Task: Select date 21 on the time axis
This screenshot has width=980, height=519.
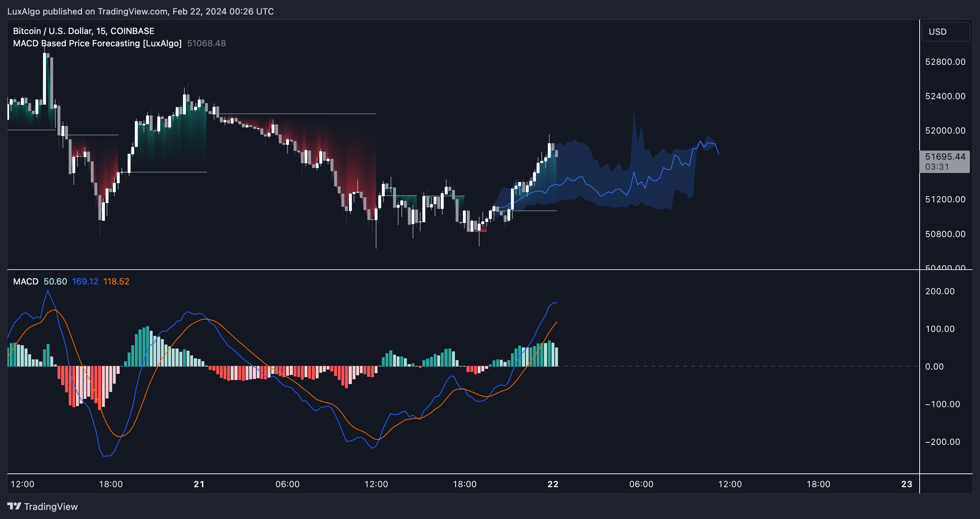Action: [199, 484]
